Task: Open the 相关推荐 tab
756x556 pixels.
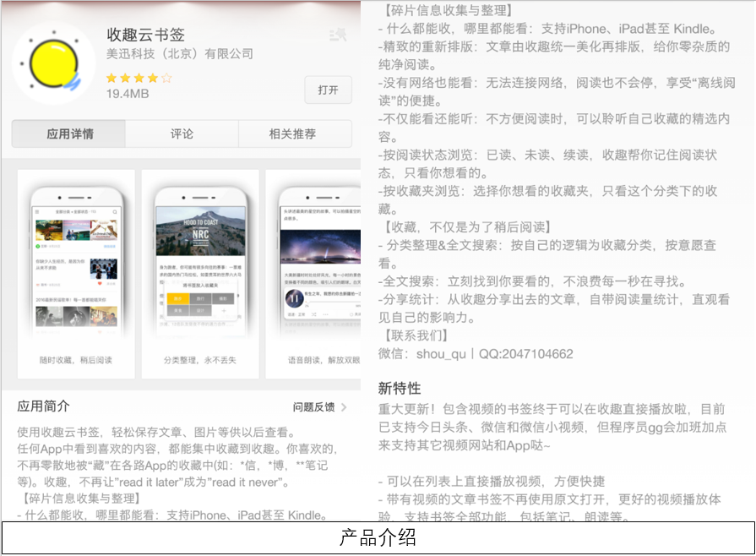Action: (x=295, y=134)
